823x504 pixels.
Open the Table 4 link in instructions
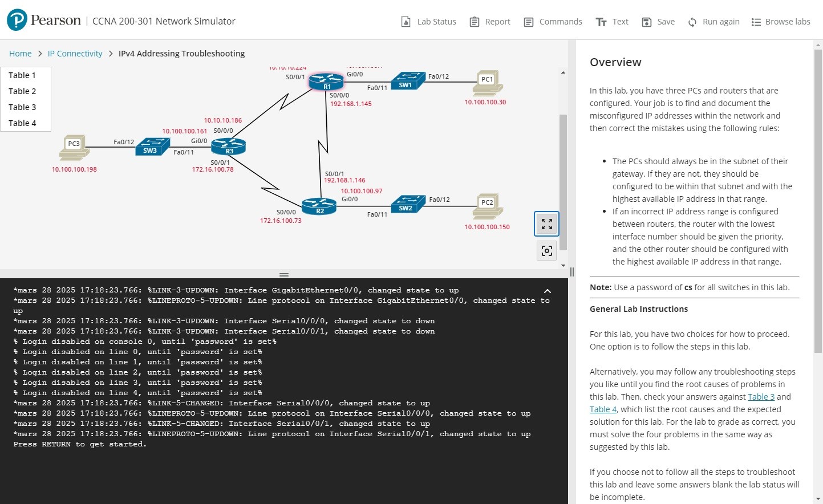tap(603, 409)
